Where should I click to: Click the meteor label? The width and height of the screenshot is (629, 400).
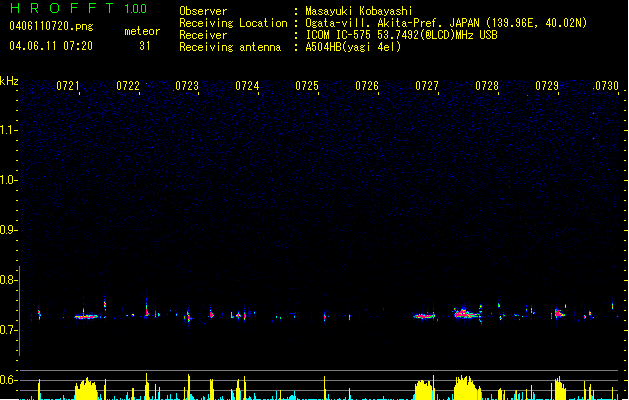coord(142,31)
